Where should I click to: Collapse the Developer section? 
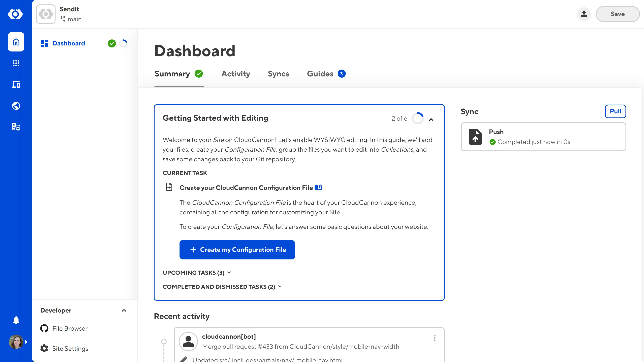[124, 310]
